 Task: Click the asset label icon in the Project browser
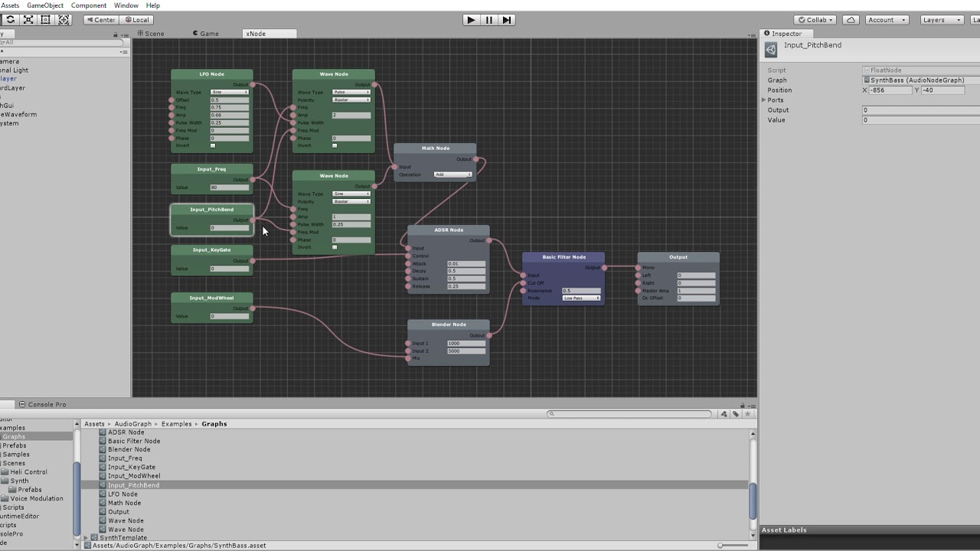pos(735,413)
